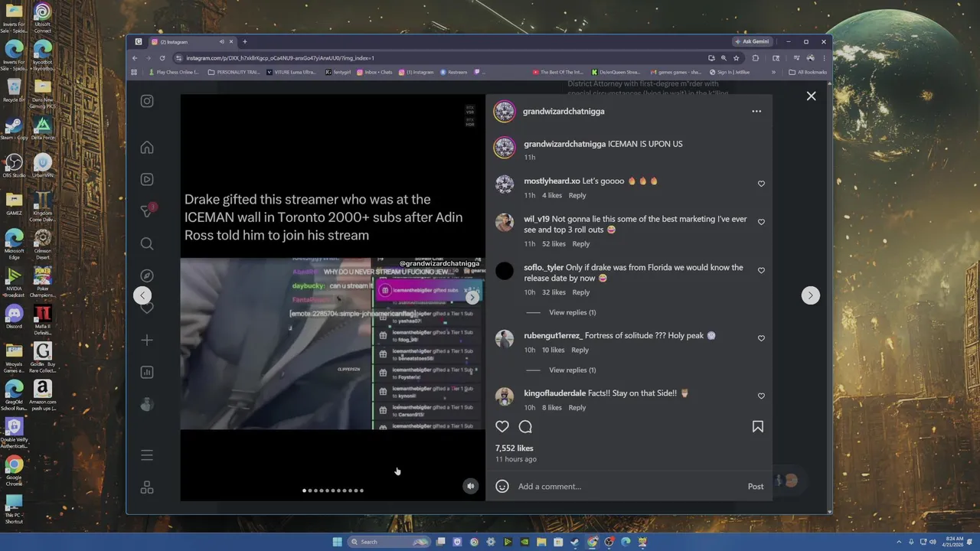This screenshot has width=980, height=551.
Task: Open The Best Of The Int bookmark
Action: click(558, 73)
